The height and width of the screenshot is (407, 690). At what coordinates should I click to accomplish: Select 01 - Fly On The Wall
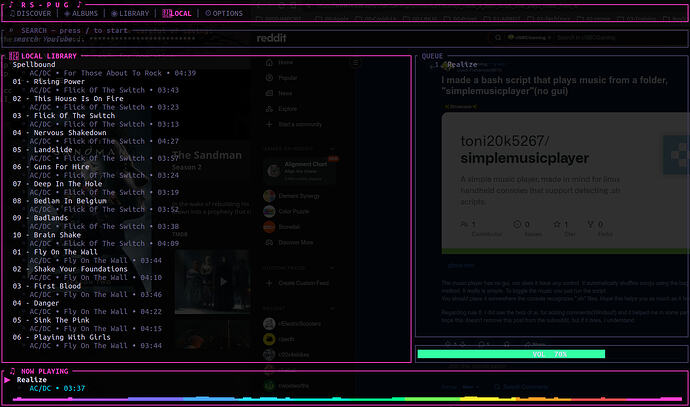(x=55, y=252)
